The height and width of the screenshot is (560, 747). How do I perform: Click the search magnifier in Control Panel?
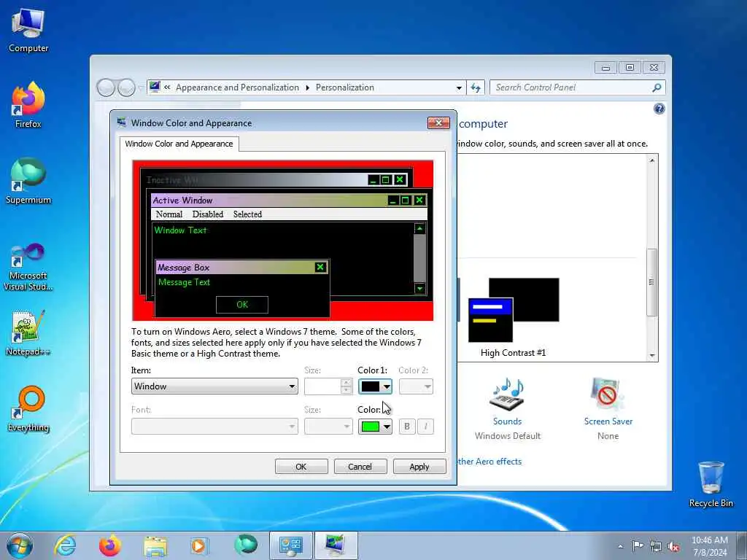pos(657,87)
